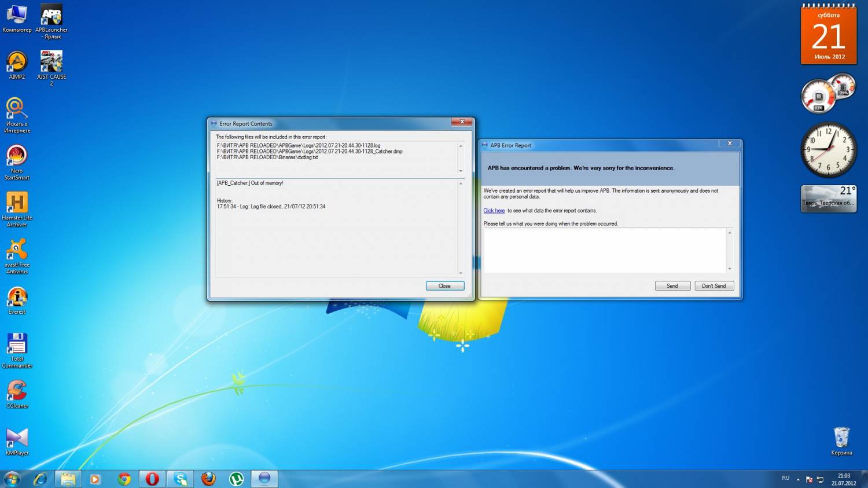Launch JUST CAUSE 2 desktop icon

pos(52,62)
